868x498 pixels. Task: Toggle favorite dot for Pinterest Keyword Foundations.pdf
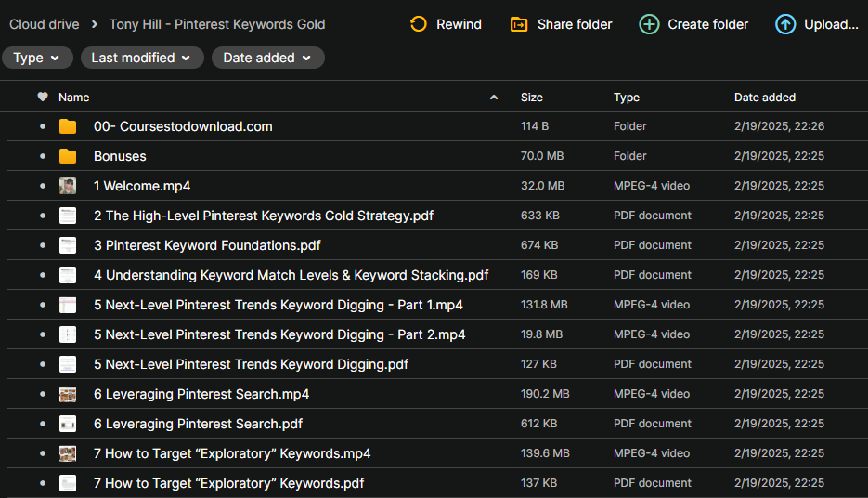click(x=43, y=245)
